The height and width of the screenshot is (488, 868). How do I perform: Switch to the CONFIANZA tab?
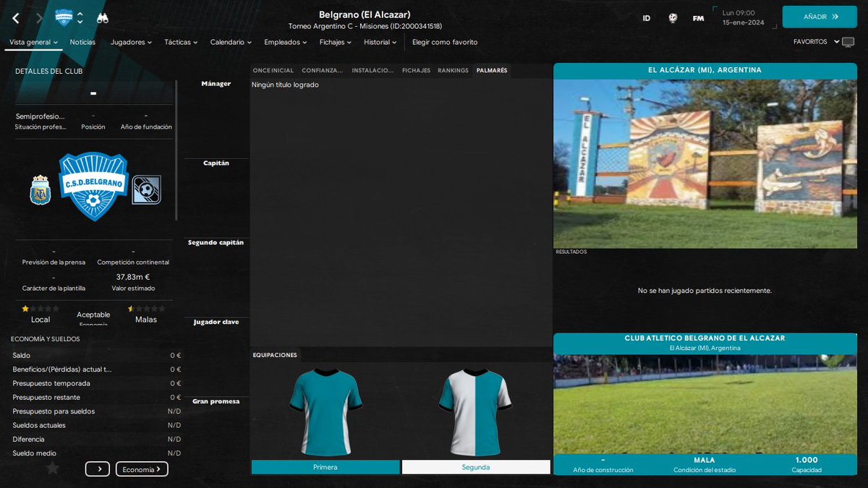(323, 71)
